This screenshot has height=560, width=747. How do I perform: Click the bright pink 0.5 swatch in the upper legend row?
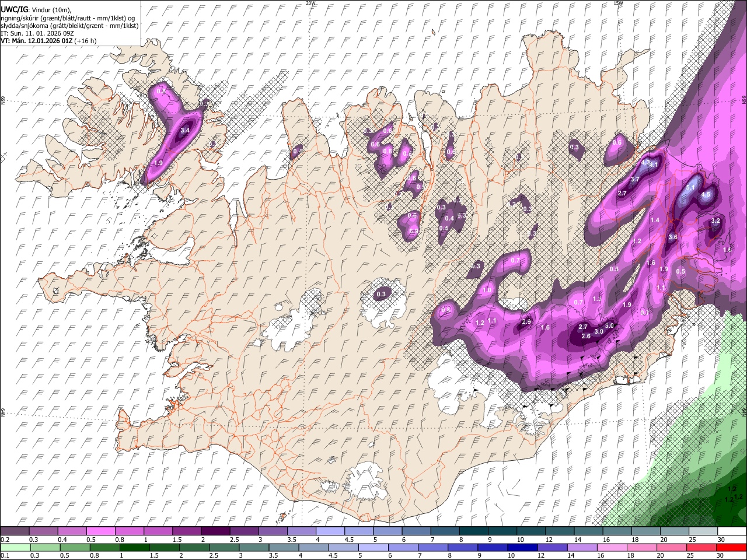click(x=102, y=531)
